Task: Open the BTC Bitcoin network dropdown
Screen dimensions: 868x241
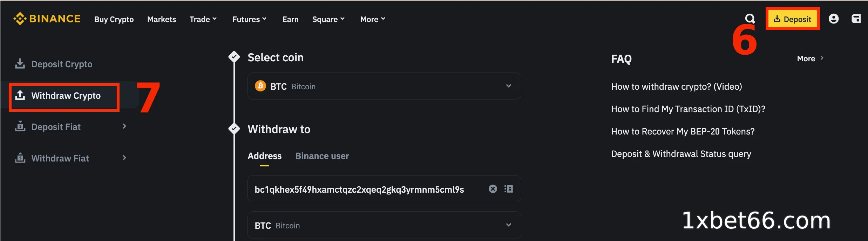Action: (x=384, y=225)
